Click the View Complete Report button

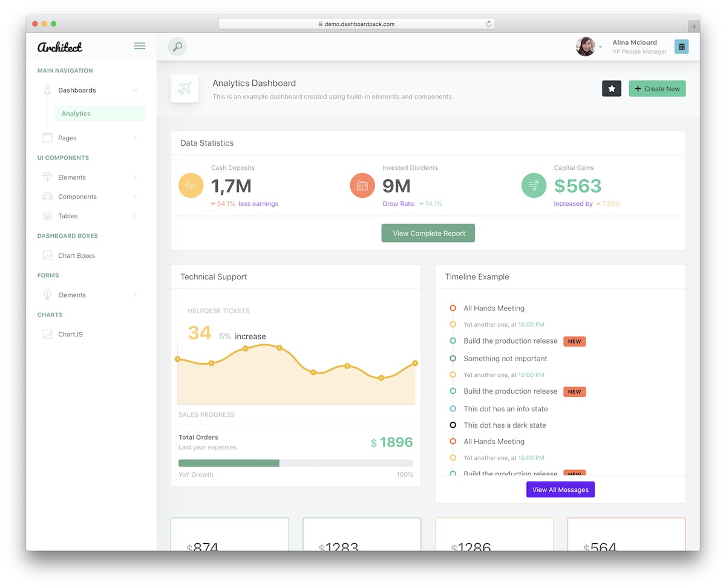428,232
